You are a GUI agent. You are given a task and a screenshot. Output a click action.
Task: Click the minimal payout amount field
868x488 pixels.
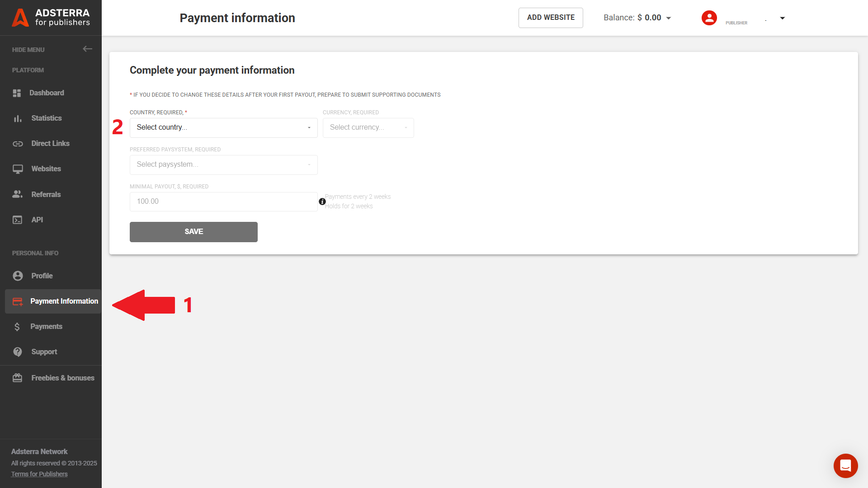coord(223,202)
